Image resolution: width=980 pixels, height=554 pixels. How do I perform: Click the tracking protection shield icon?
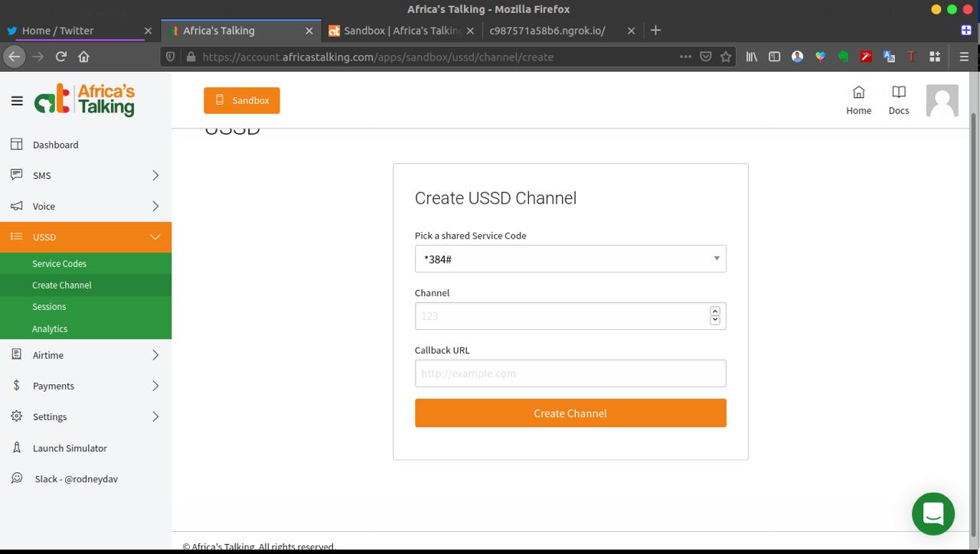point(171,57)
